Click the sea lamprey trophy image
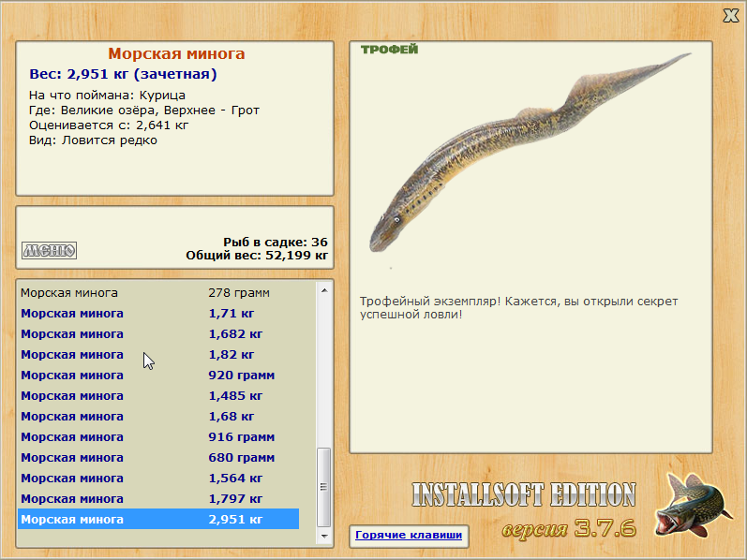The width and height of the screenshot is (747, 560). click(530, 153)
